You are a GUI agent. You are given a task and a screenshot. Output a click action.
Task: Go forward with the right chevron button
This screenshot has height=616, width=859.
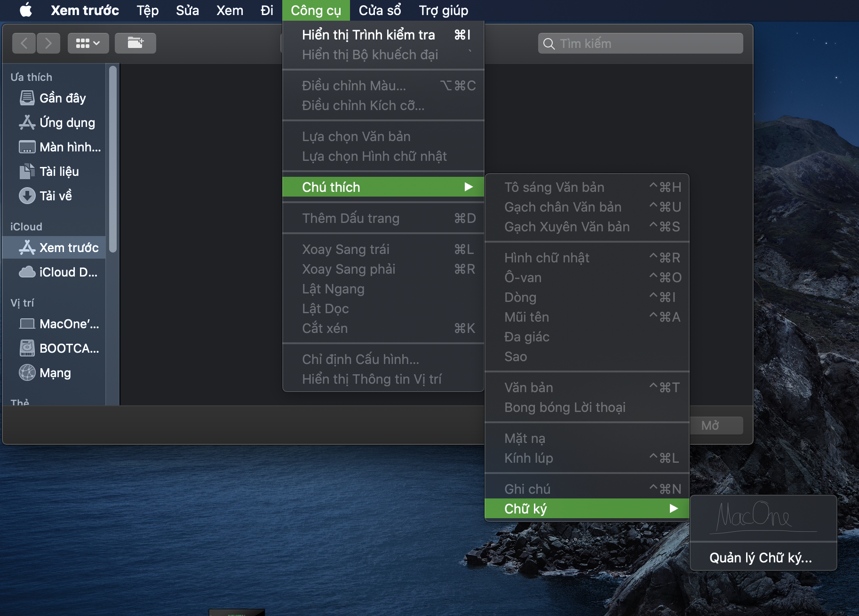(x=48, y=43)
